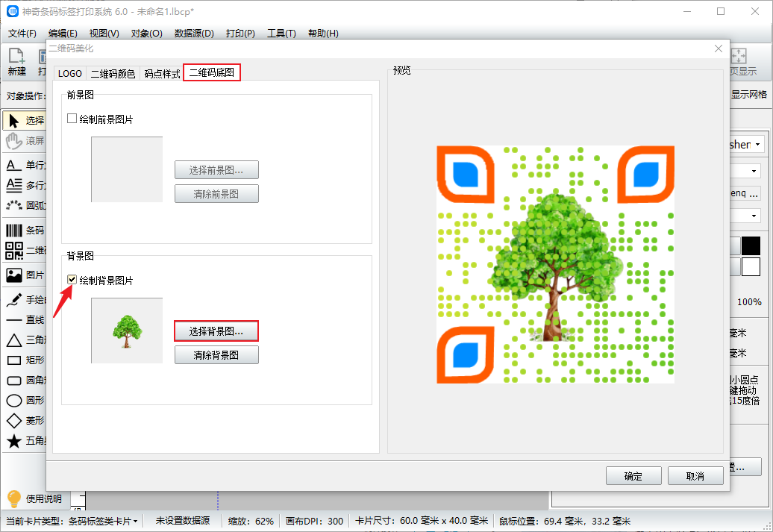The height and width of the screenshot is (532, 773).
Task: Click the 新建 (New) toolbar icon
Action: 16,62
